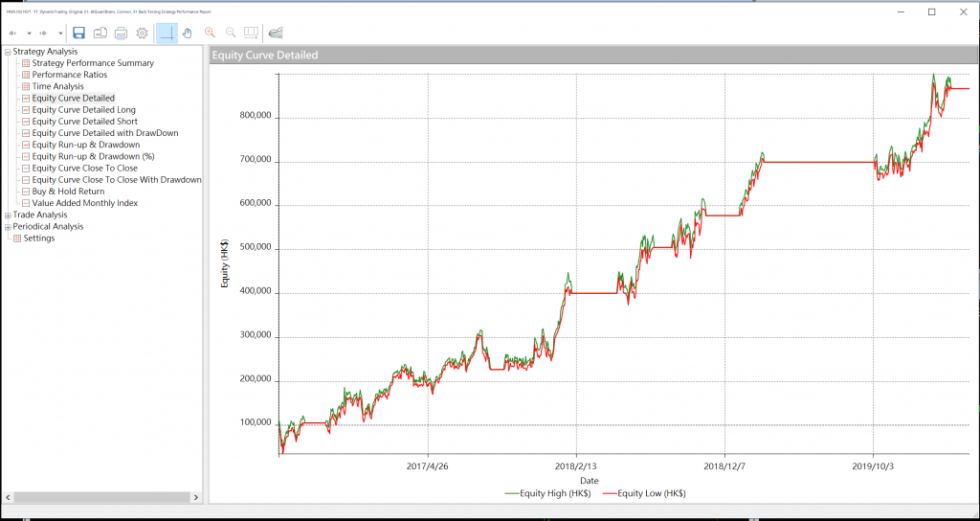Click the red zoom in magnifier
980x521 pixels.
[x=210, y=33]
